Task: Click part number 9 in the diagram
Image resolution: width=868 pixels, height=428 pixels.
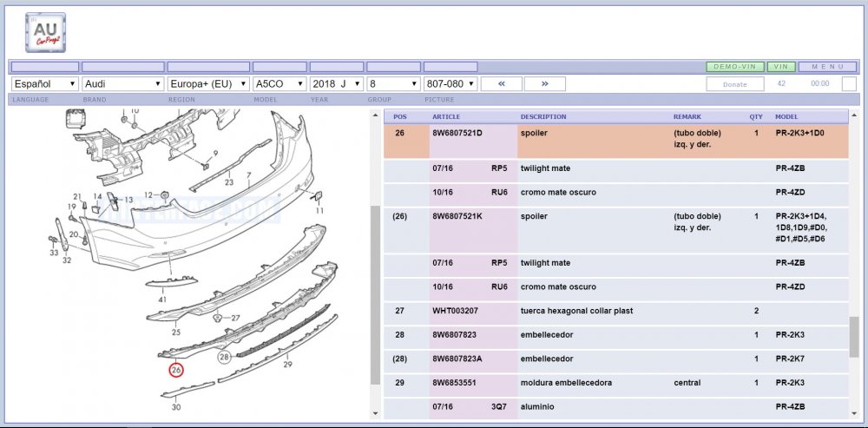Action: pyautogui.click(x=215, y=153)
